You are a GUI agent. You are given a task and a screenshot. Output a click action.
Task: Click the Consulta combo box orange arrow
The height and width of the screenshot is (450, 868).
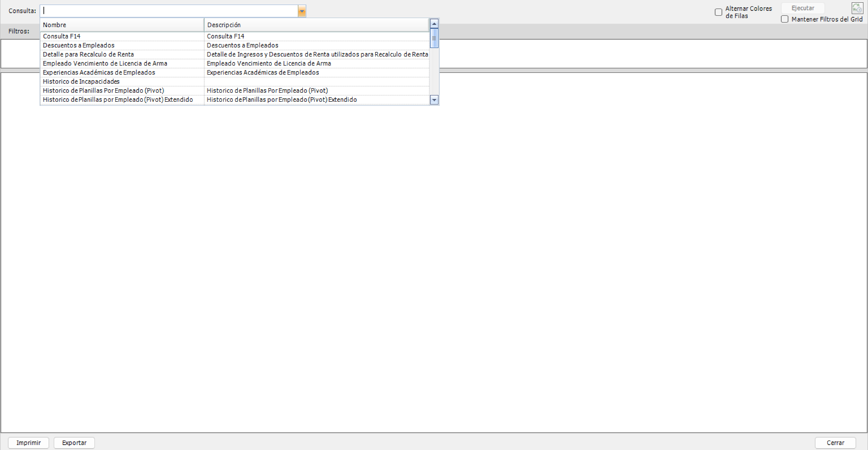[x=302, y=11]
